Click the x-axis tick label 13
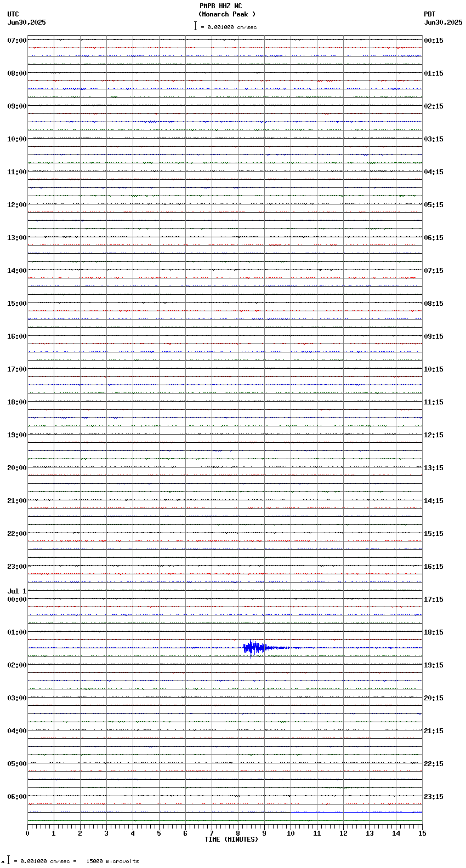The image size is (466, 868). (x=370, y=833)
